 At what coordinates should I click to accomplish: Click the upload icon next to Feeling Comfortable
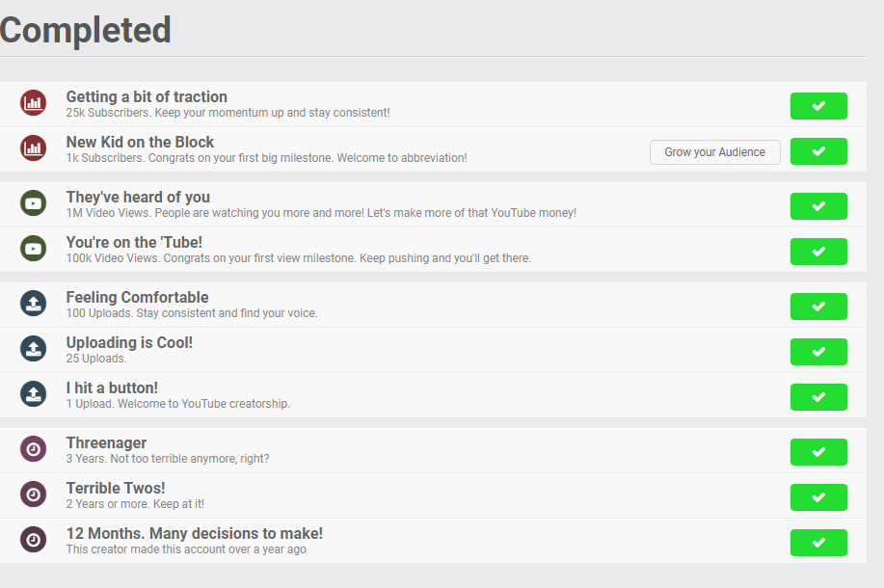click(x=34, y=304)
